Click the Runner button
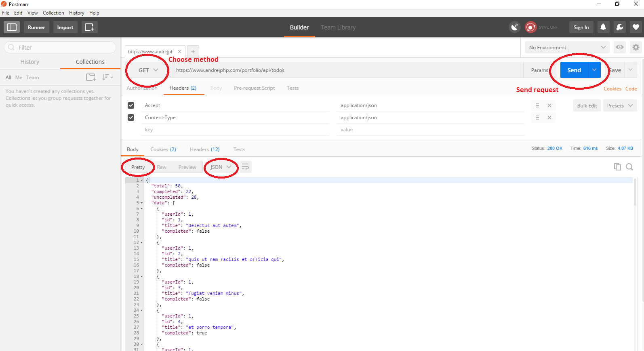The image size is (644, 351). 36,27
